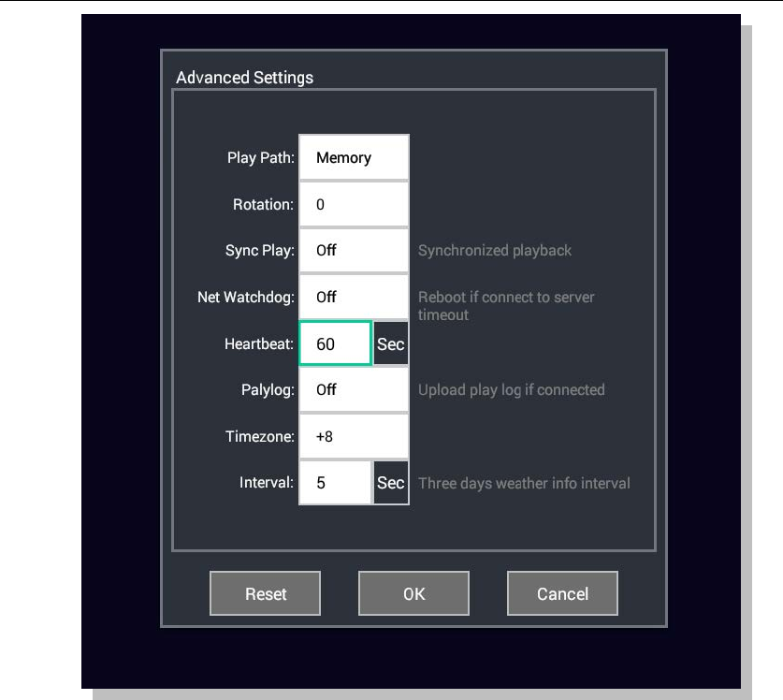Toggle the Net Watchdog setting
The width and height of the screenshot is (783, 700).
(x=354, y=297)
